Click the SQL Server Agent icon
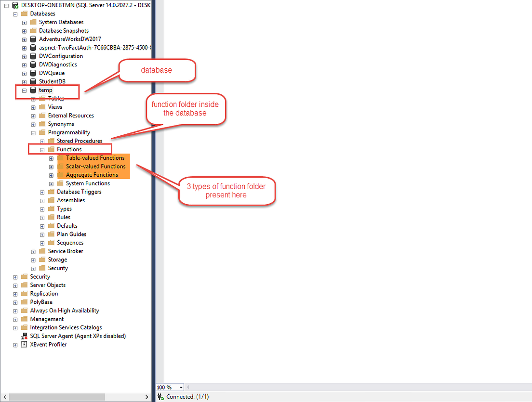The height and width of the screenshot is (402, 532). point(24,336)
